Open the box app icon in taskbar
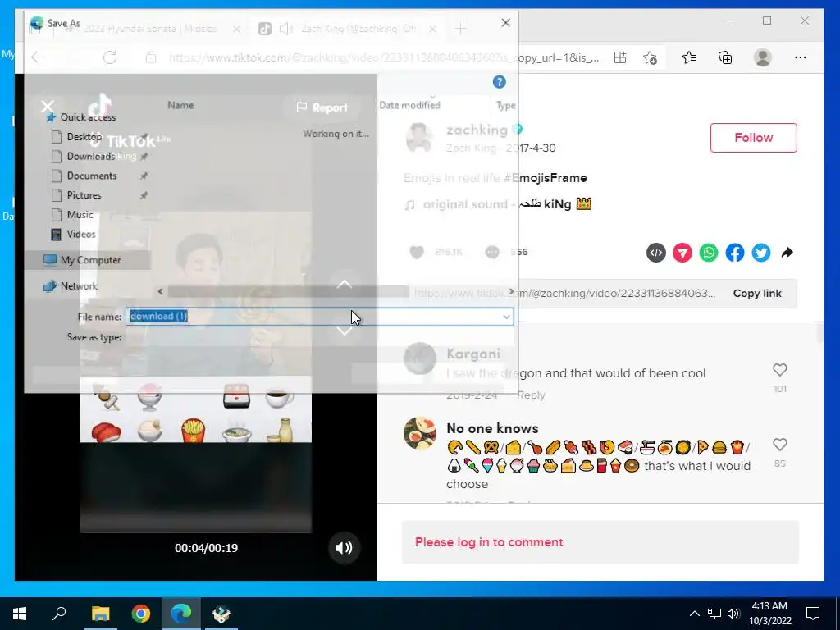The height and width of the screenshot is (630, 840). [221, 614]
